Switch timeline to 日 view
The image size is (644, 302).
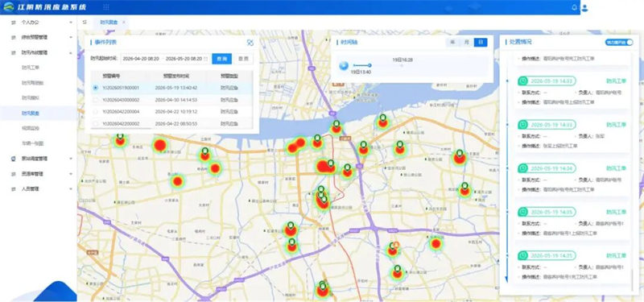[x=481, y=43]
